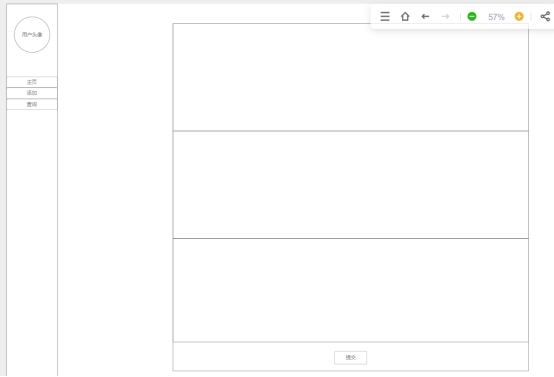Go to the home page icon

tap(405, 16)
